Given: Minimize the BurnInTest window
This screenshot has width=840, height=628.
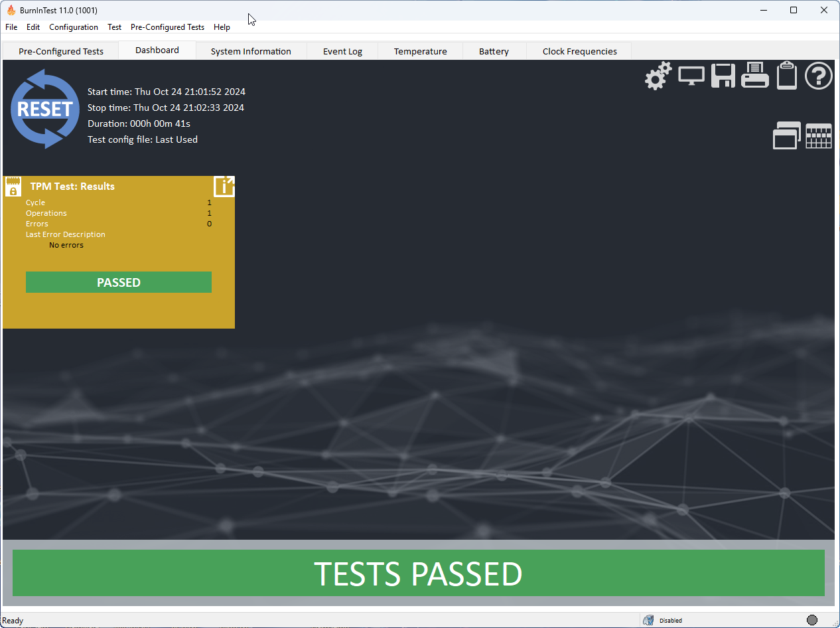Looking at the screenshot, I should coord(764,10).
